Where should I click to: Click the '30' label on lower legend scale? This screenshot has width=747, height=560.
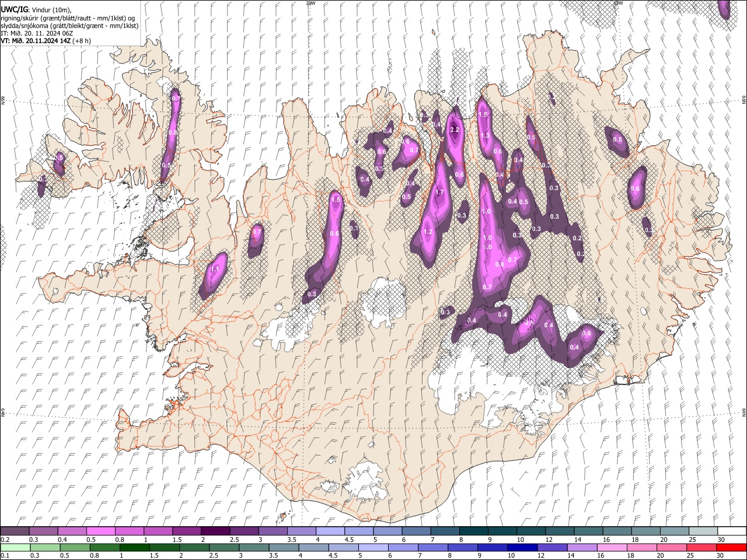click(721, 556)
